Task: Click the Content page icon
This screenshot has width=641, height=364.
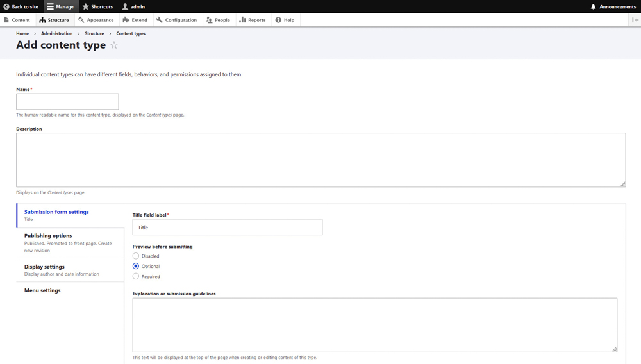Action: (6, 20)
